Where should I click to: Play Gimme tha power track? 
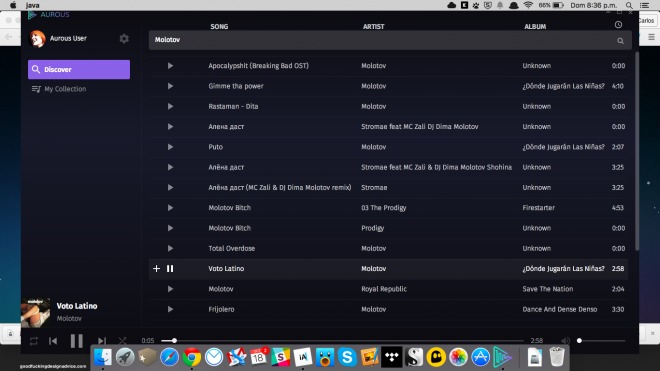point(170,86)
